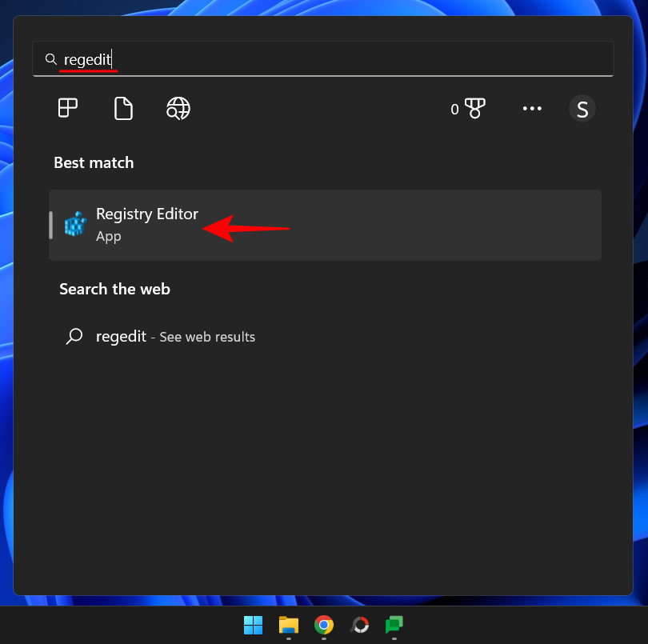Launch the green chat app from the taskbar
Viewport: 648px width, 644px height.
click(393, 626)
